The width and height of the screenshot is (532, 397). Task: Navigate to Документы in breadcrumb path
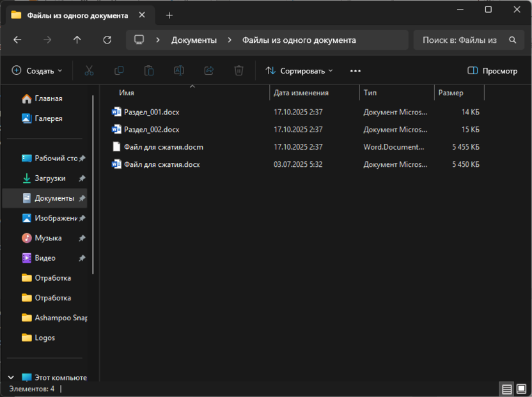(194, 40)
